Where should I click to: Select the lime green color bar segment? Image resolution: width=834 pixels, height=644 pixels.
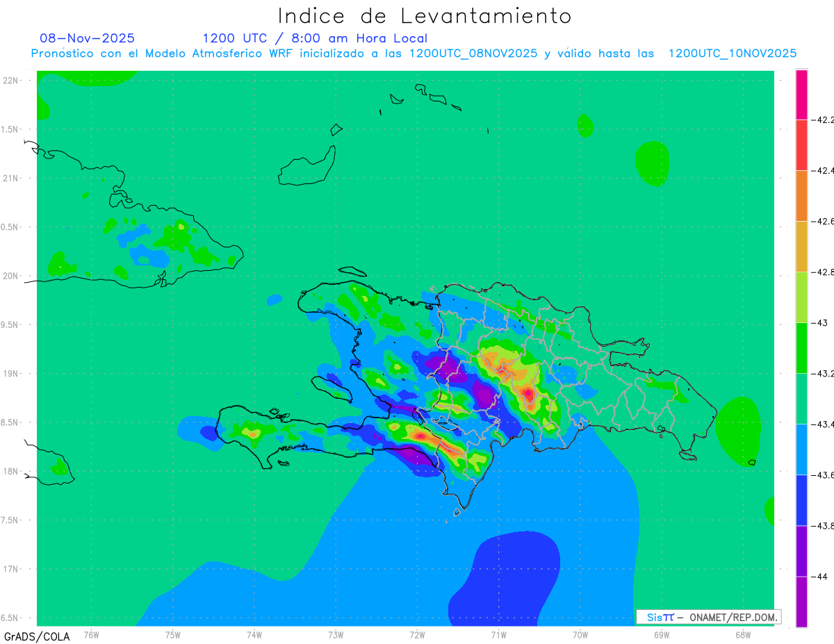coord(801,297)
